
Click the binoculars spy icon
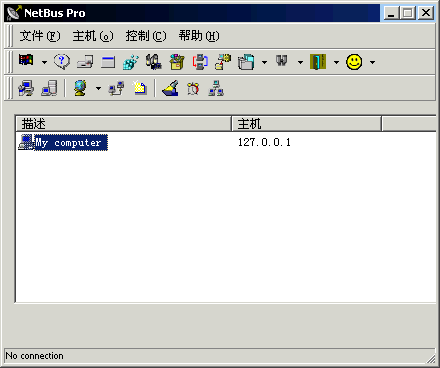282,61
